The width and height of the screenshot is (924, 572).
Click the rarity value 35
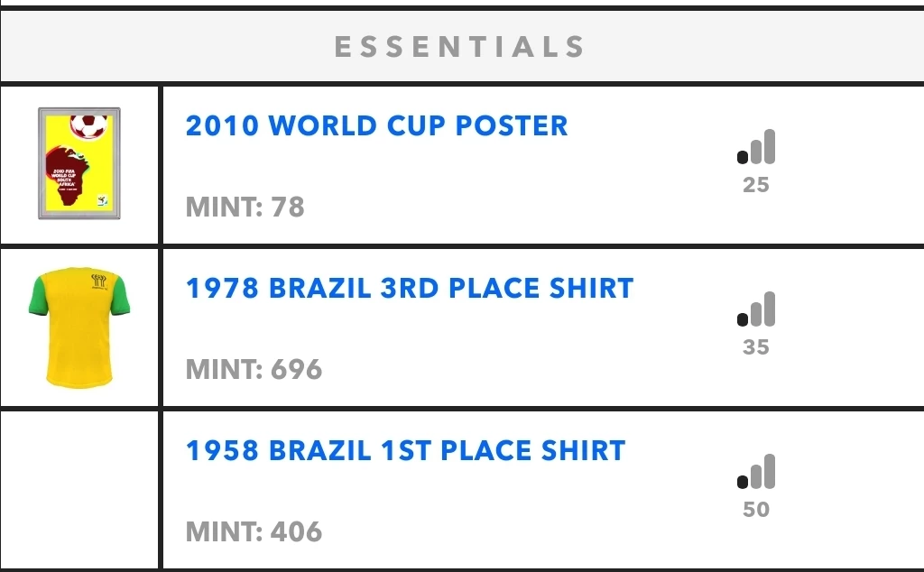[x=756, y=347]
